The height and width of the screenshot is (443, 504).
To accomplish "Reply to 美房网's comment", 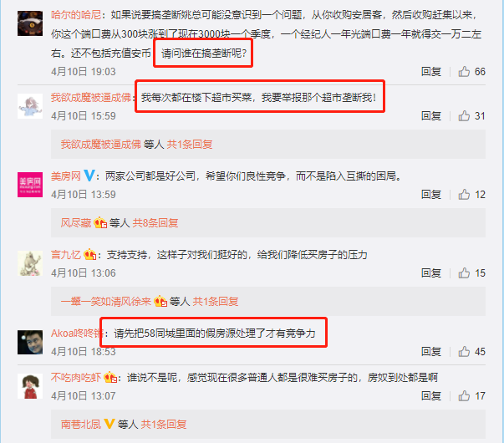I will tap(431, 194).
